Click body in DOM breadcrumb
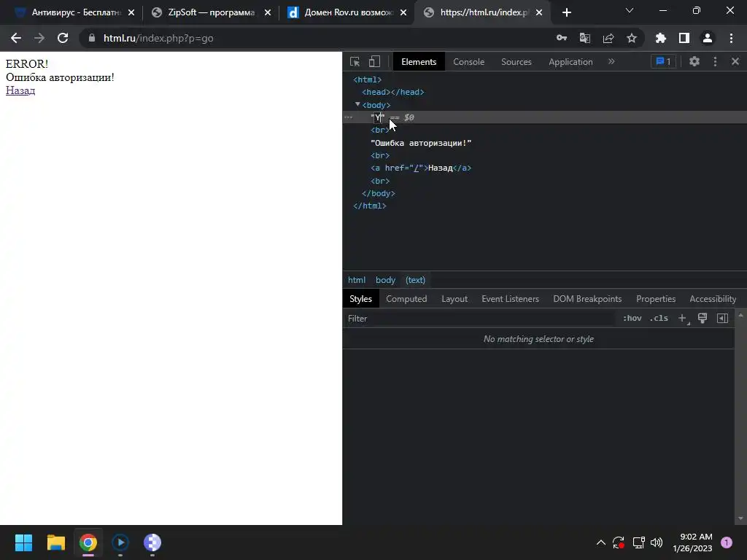The image size is (747, 560). pyautogui.click(x=385, y=280)
